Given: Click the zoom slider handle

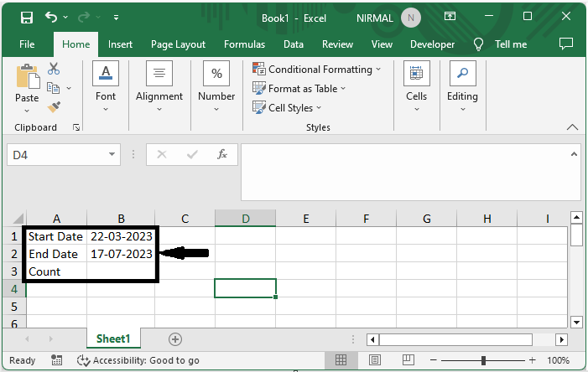Looking at the screenshot, I should tap(483, 360).
